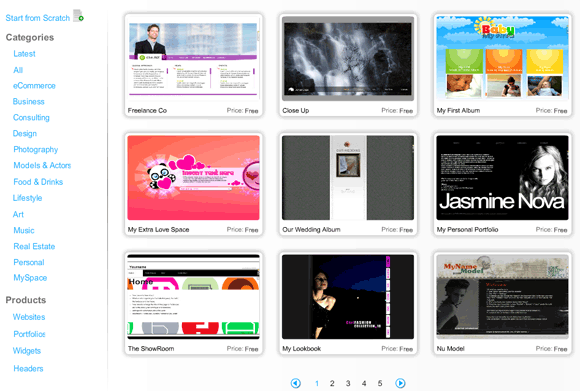Choose the My Lookbook template
Viewport: 580px width, 391px height.
pyautogui.click(x=348, y=297)
